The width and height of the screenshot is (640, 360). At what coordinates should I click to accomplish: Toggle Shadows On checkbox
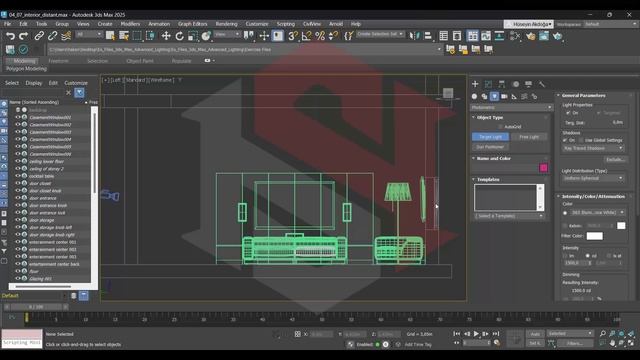pos(565,140)
